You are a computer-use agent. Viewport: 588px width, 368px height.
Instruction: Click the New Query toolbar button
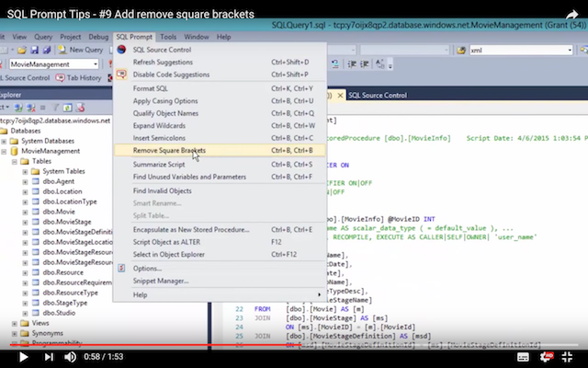click(80, 50)
